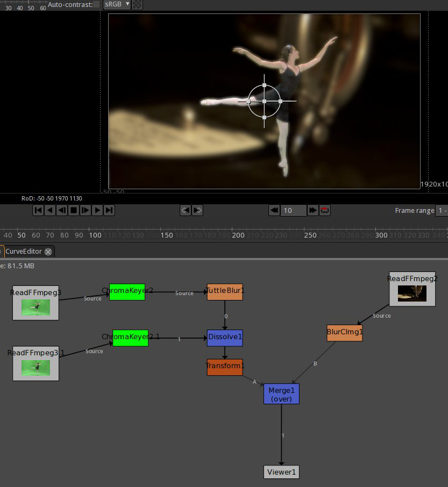Toggle the loop playback mode icon
Viewport: 448px width, 487px height.
pos(325,210)
